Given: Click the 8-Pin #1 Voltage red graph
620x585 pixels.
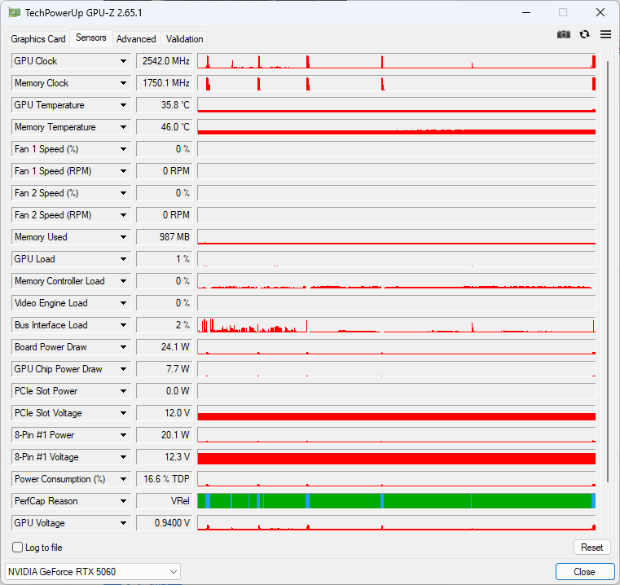Looking at the screenshot, I should tap(397, 457).
